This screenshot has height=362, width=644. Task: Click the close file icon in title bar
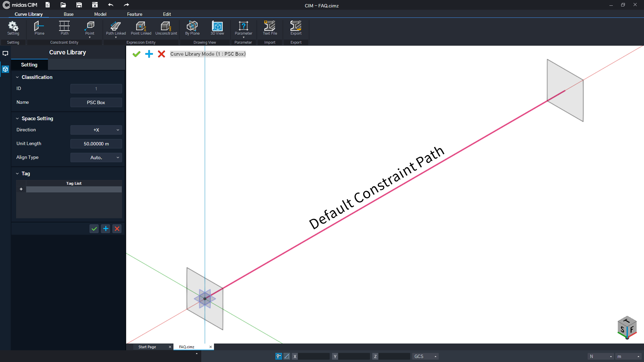(x=95, y=5)
